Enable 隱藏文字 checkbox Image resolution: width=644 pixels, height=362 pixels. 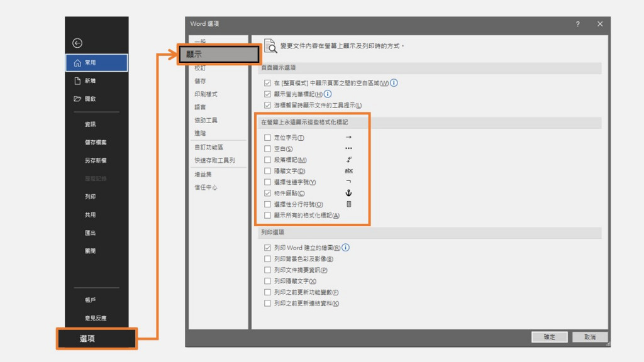[x=267, y=171]
